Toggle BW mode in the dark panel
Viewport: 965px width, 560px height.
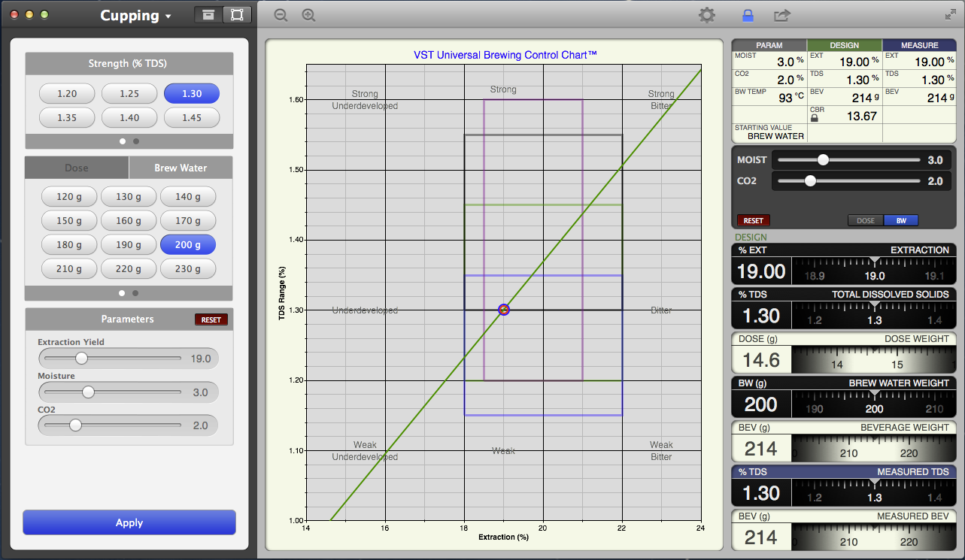click(x=900, y=221)
